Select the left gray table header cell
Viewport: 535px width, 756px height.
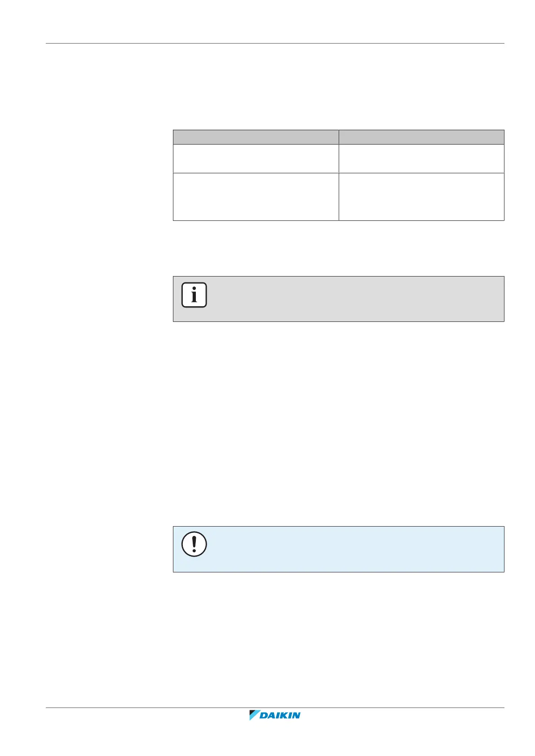(256, 137)
